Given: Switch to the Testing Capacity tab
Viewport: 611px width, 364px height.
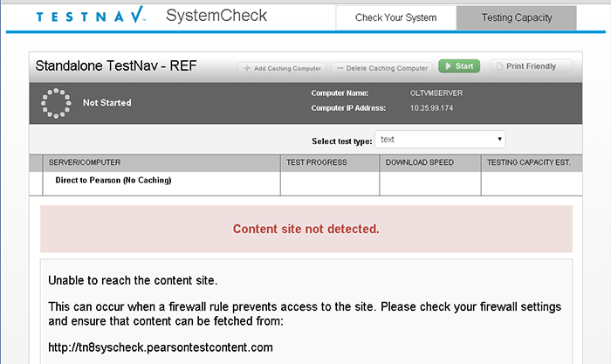Looking at the screenshot, I should coord(516,17).
